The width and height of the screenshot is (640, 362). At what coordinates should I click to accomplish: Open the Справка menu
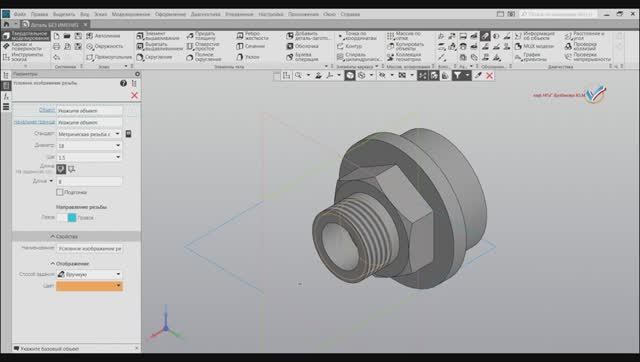pos(350,14)
